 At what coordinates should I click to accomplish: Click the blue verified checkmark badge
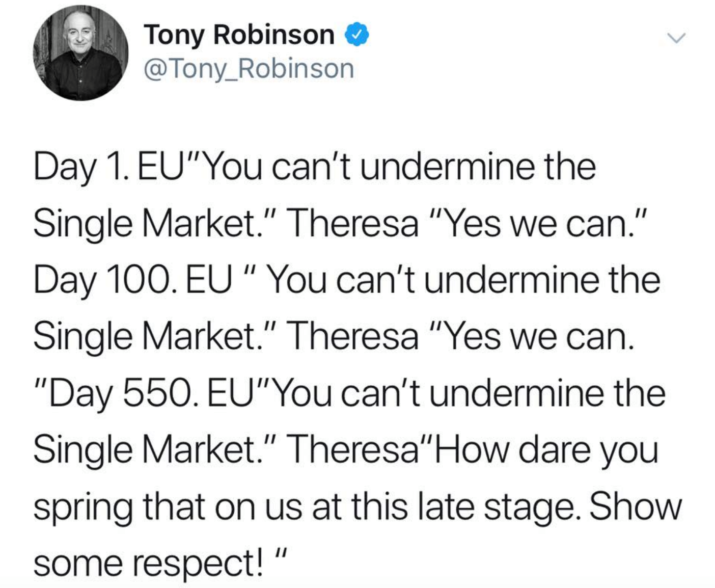tap(357, 35)
